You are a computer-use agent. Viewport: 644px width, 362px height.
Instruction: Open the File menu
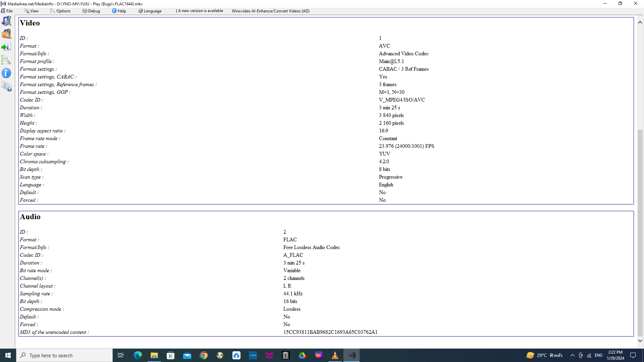click(7, 11)
